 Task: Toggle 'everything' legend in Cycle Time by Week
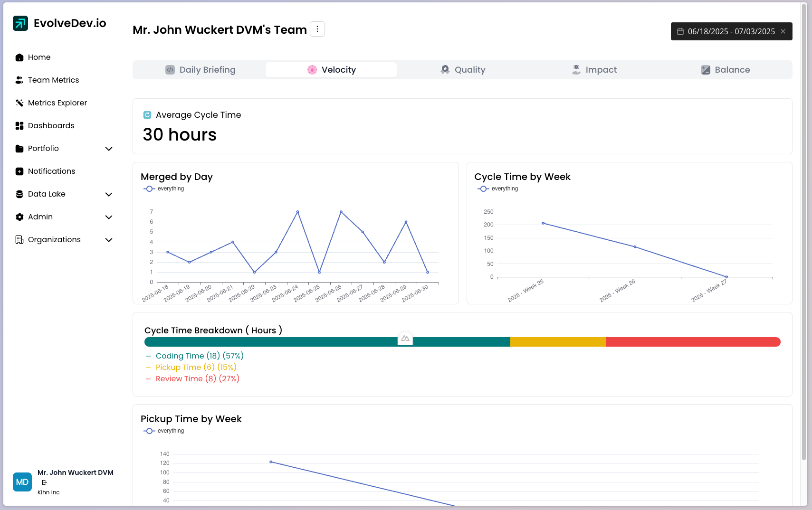click(498, 189)
